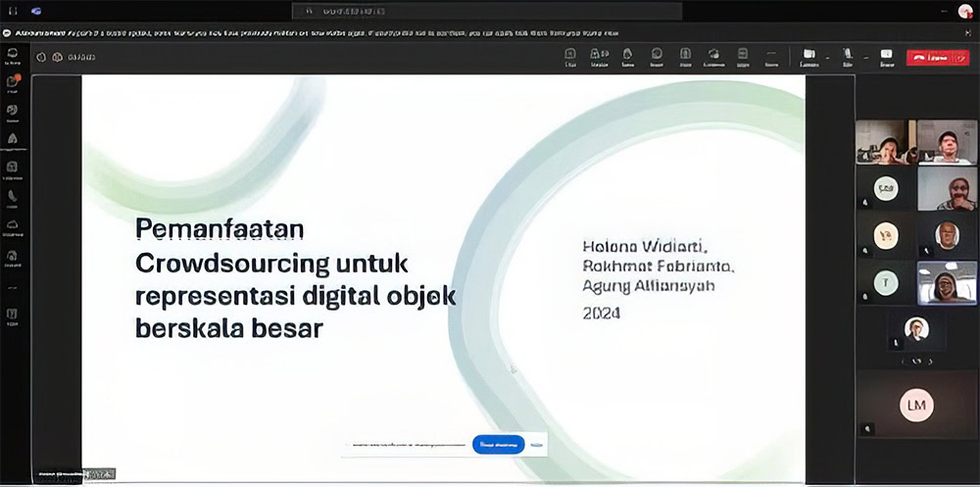980x487 pixels.
Task: Open Activity in the left sidebar
Action: tap(14, 54)
